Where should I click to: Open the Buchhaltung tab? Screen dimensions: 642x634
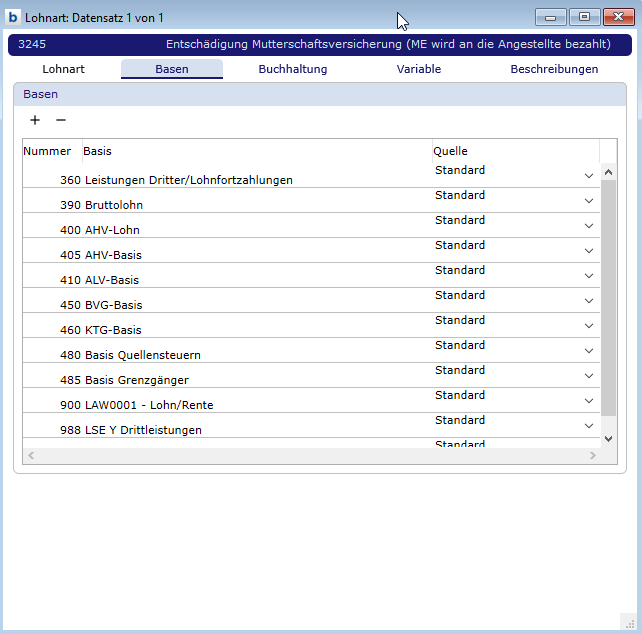pos(292,69)
